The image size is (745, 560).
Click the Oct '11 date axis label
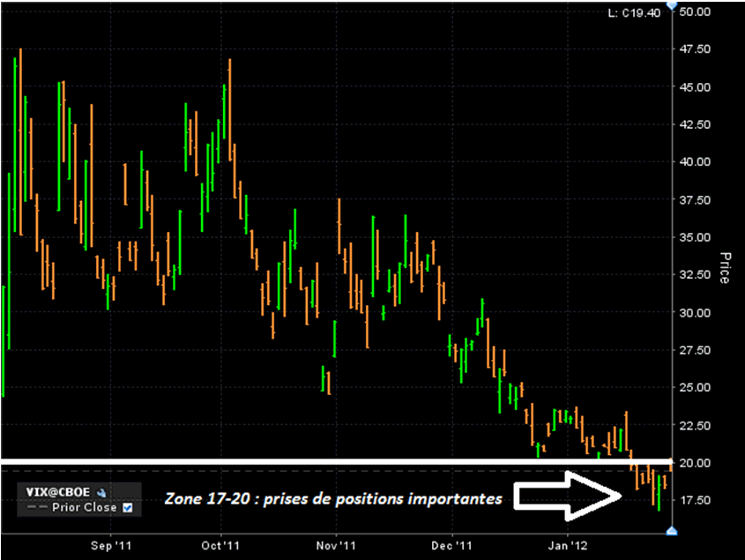click(x=220, y=545)
